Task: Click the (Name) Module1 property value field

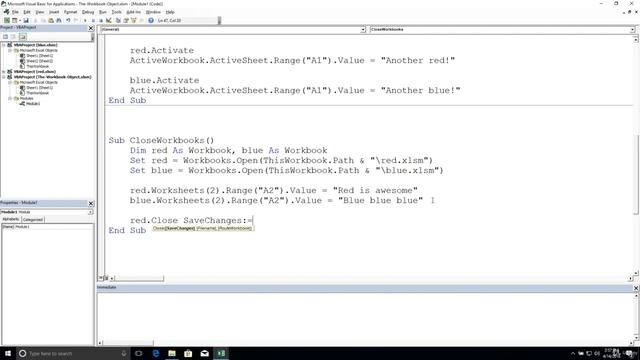Action: pyautogui.click(x=54, y=227)
